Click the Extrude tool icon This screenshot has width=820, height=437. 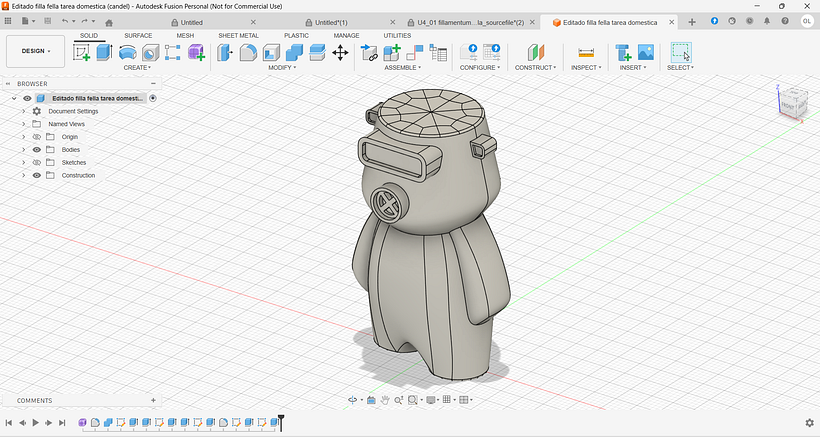[104, 52]
